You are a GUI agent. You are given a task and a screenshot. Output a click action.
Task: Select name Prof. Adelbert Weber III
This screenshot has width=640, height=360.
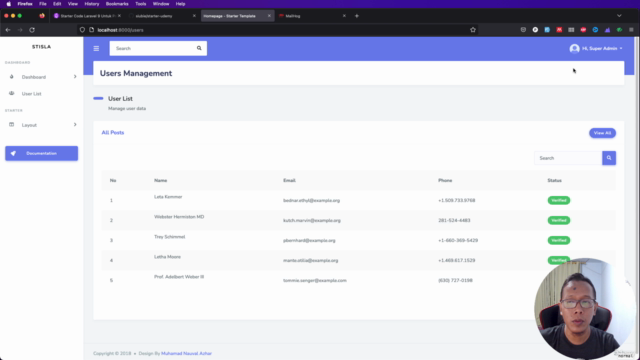pos(179,277)
